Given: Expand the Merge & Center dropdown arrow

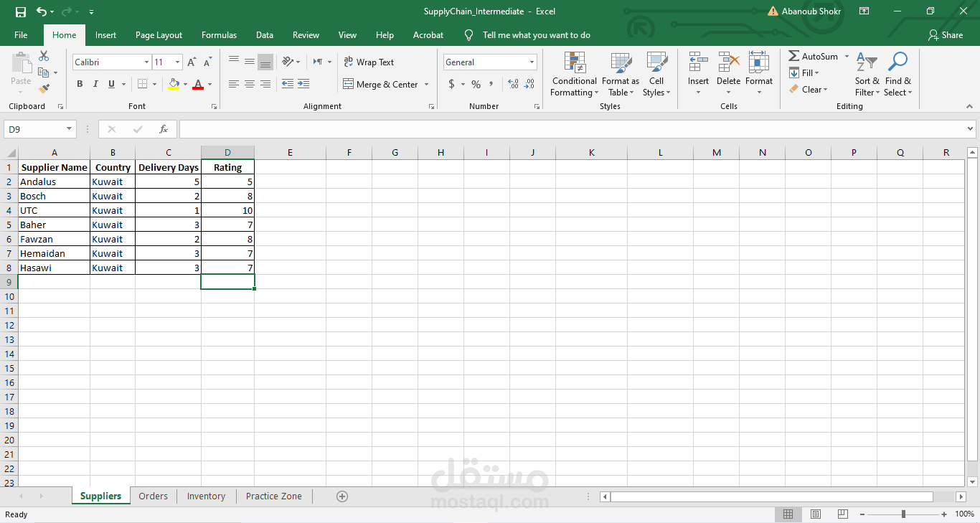Looking at the screenshot, I should pos(426,85).
